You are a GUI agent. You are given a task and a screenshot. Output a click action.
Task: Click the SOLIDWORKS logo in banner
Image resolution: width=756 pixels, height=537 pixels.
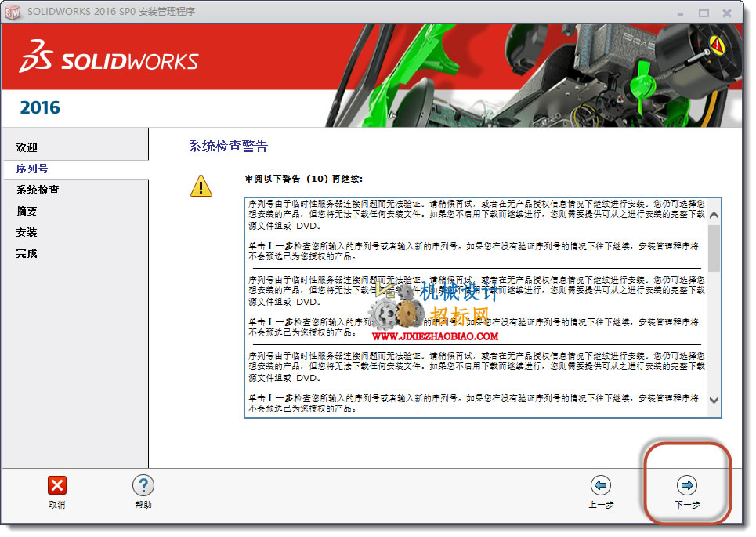pos(108,58)
